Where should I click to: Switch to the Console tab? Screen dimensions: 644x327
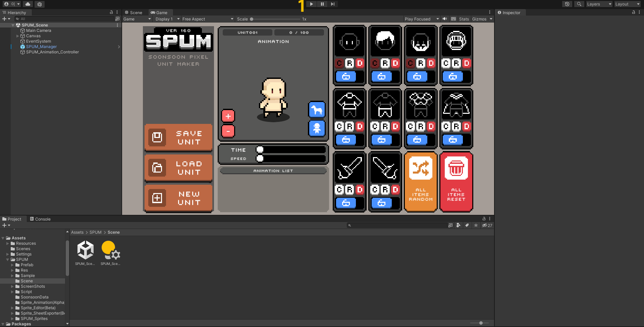[x=40, y=219]
